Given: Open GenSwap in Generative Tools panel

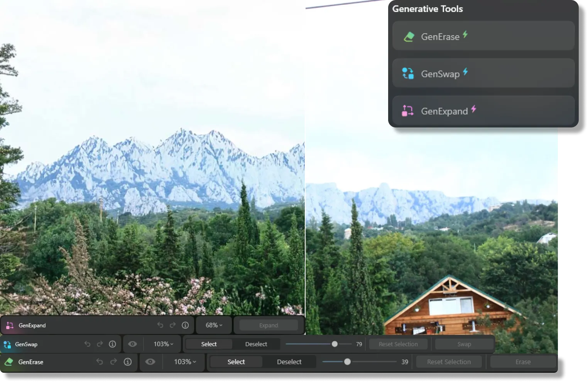Looking at the screenshot, I should coord(483,73).
